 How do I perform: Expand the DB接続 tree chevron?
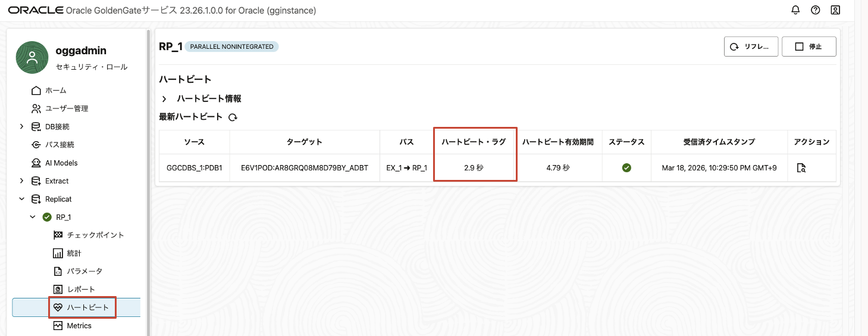21,126
